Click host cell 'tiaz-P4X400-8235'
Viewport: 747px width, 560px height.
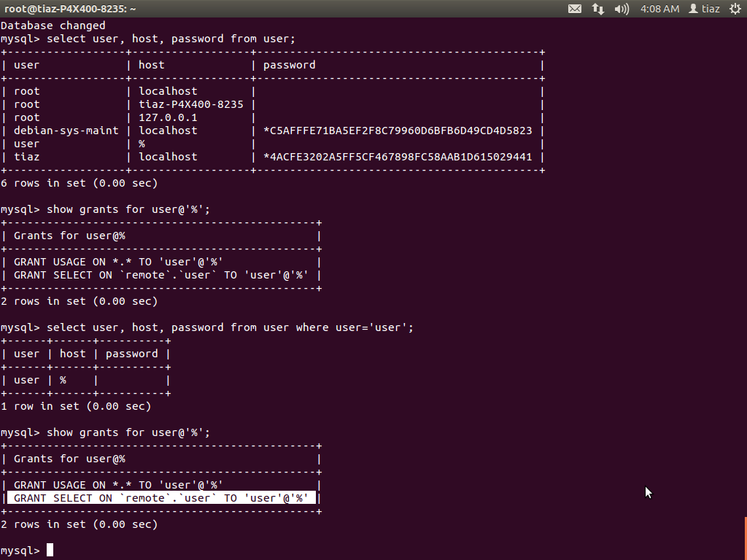tap(191, 104)
